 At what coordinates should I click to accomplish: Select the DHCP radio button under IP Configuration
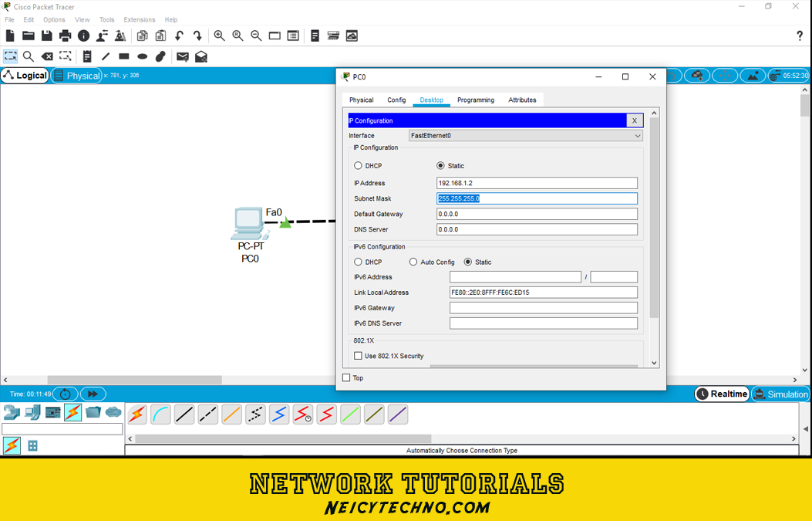(358, 165)
